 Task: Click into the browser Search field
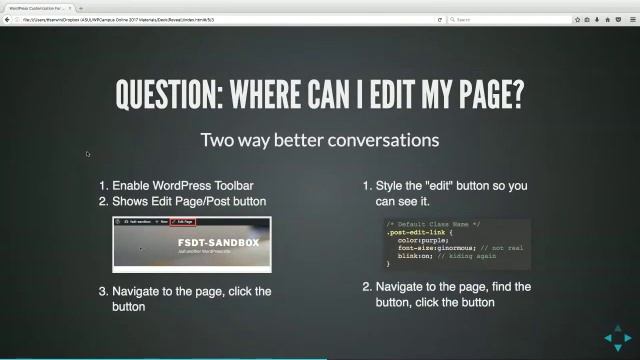(x=510, y=20)
